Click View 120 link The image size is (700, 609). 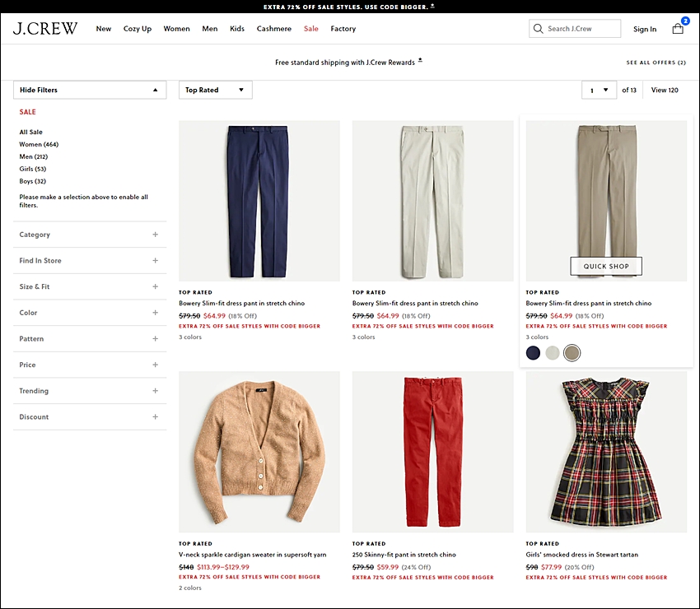tap(665, 90)
